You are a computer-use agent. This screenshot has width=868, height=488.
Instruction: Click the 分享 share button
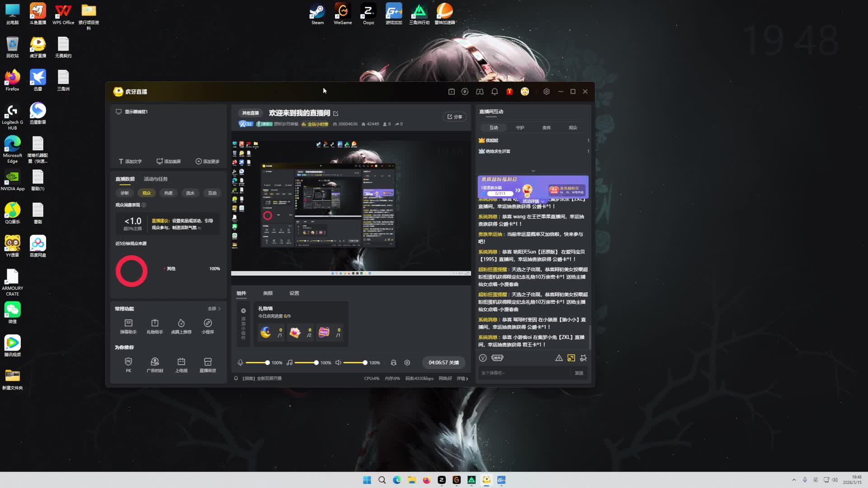tap(455, 117)
